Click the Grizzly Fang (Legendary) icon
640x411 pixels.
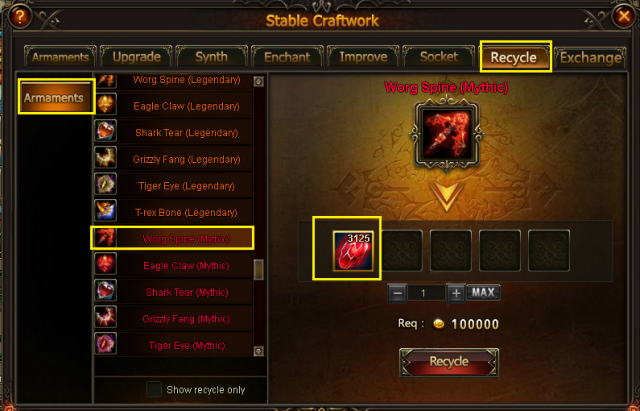tap(106, 157)
